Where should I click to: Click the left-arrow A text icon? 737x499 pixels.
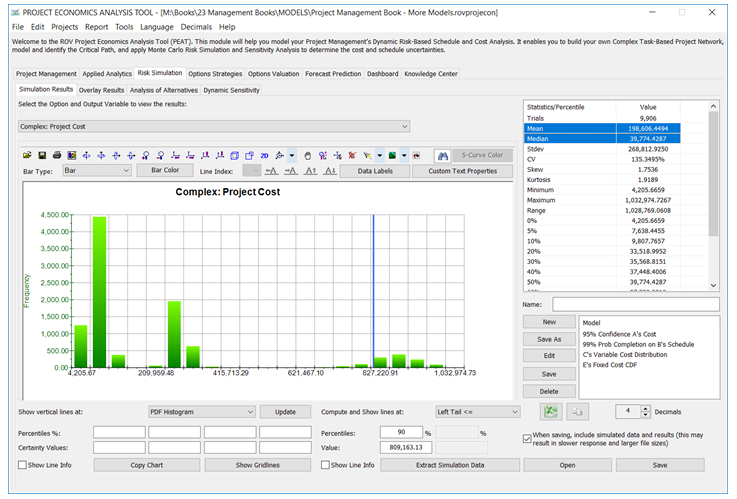tap(271, 171)
